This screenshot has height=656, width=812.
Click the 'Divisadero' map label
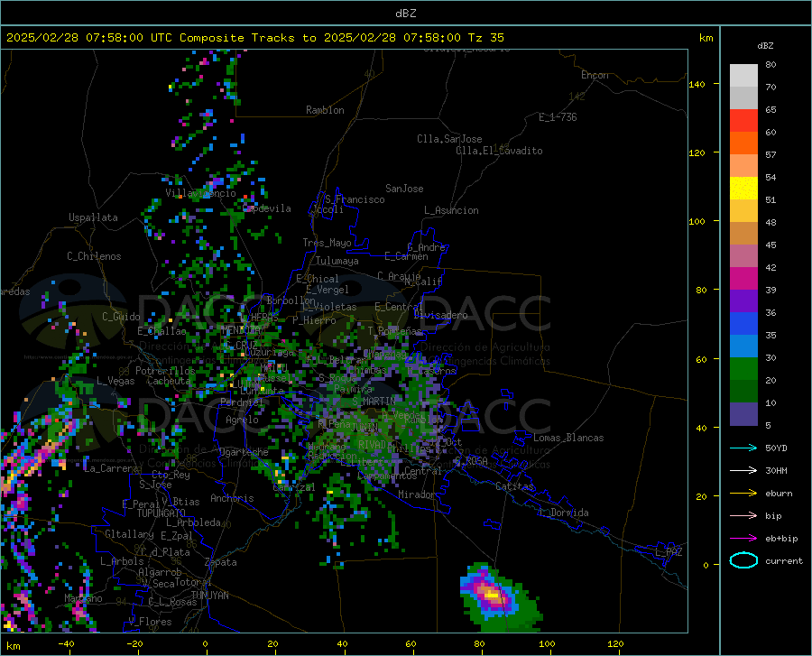[440, 315]
